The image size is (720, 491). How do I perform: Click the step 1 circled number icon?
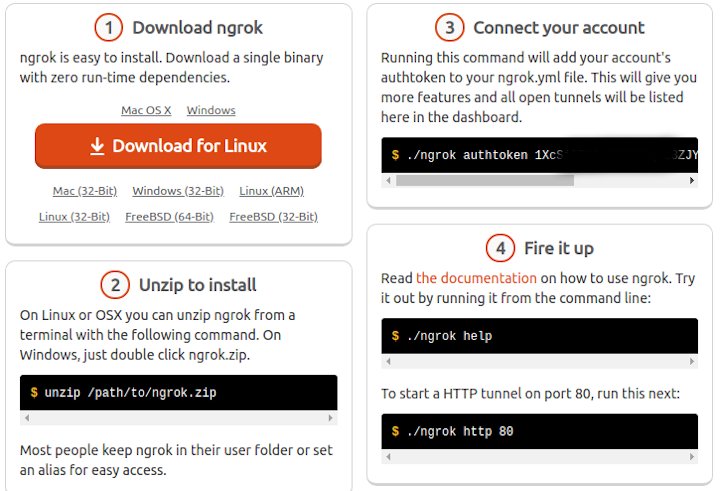tap(108, 27)
